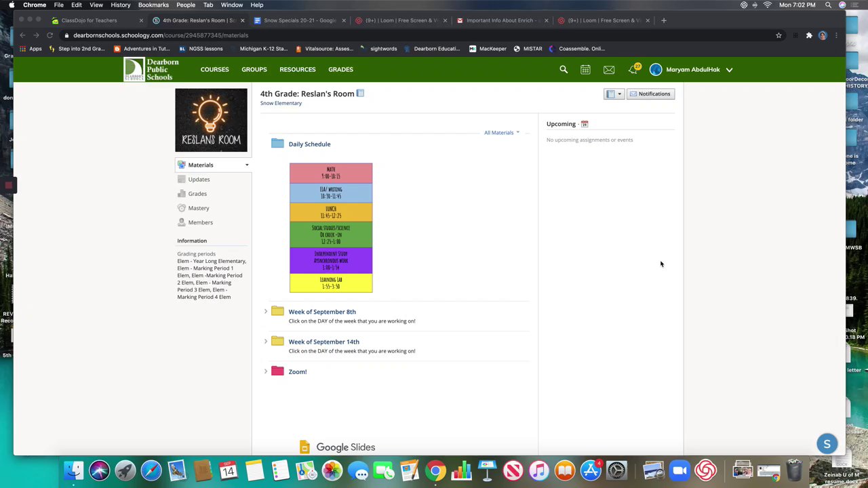The height and width of the screenshot is (488, 868).
Task: Close the 4th Grade: Reslan's Room tab
Action: 242,20
